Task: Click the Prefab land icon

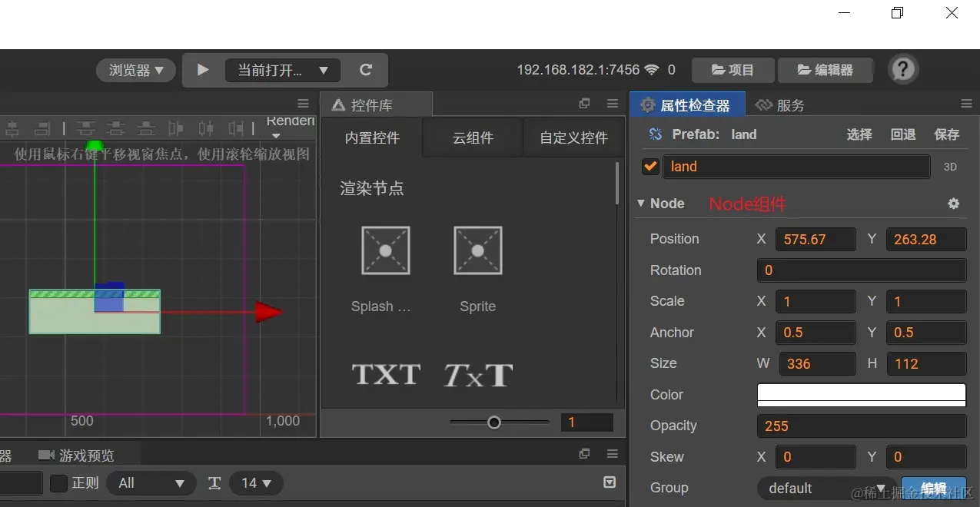Action: pos(656,134)
